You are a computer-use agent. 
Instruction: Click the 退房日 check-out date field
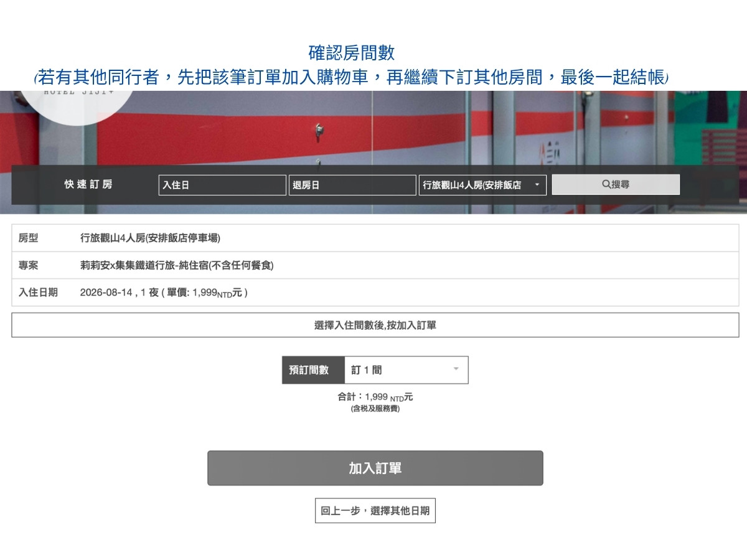(x=352, y=185)
